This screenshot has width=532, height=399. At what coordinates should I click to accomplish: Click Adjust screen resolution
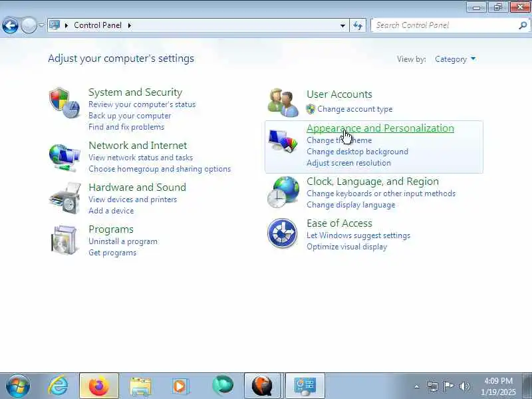pyautogui.click(x=348, y=163)
